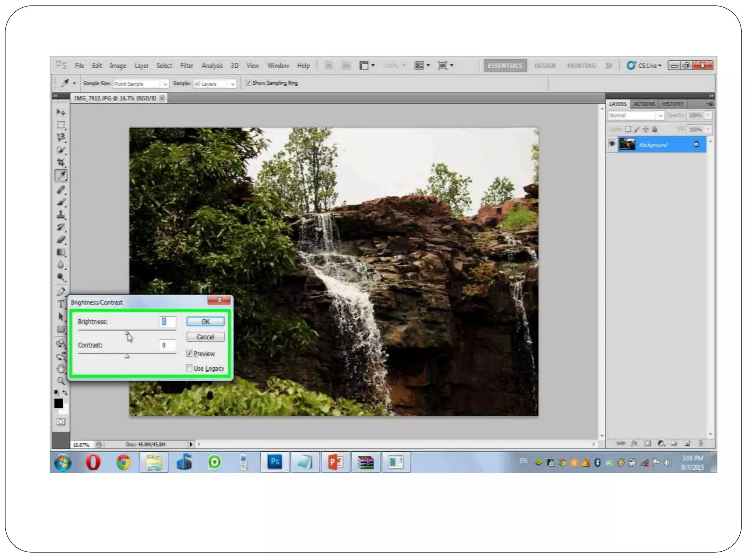Click the Contrast slider handle
Viewport: 747px width, 560px height.
(x=127, y=356)
